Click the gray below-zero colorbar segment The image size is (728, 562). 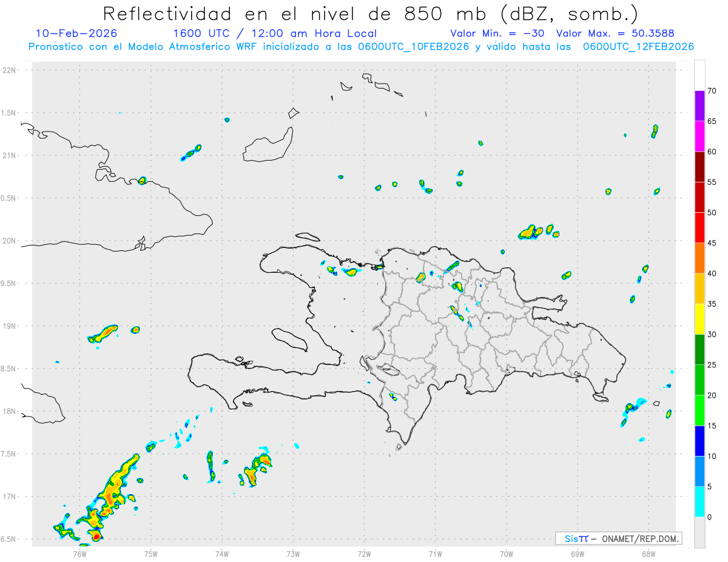[699, 532]
